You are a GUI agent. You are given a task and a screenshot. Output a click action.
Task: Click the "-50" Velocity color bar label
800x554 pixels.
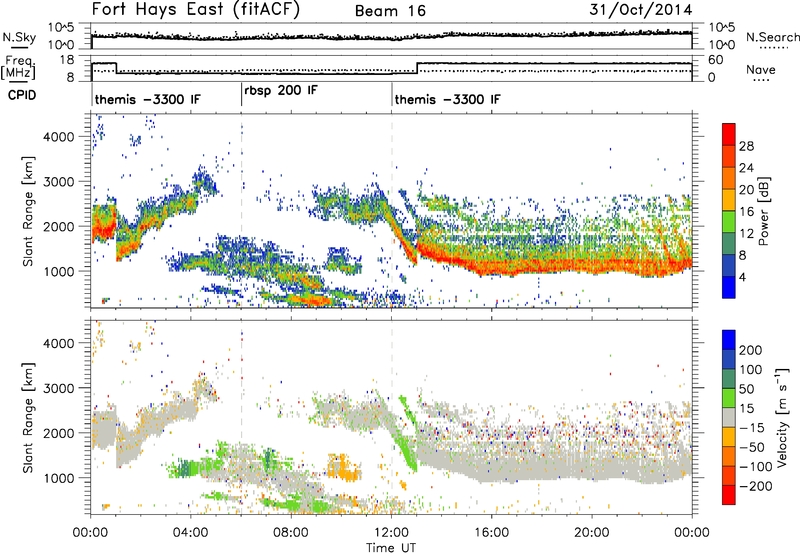tap(752, 447)
